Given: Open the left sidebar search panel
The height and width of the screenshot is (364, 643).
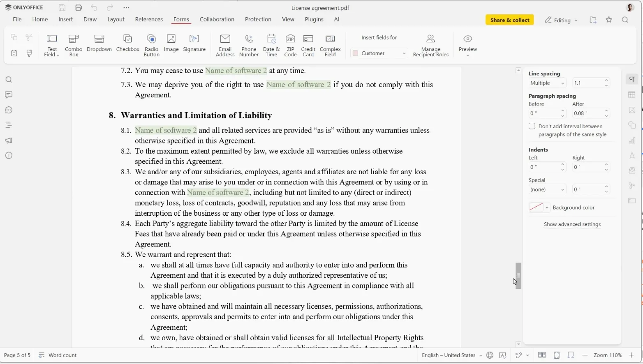Looking at the screenshot, I should (x=9, y=80).
